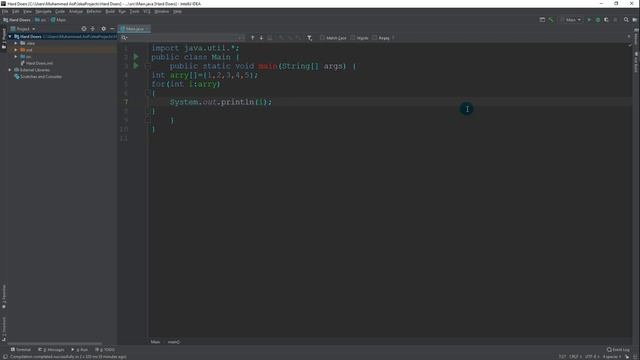Viewport: 640px width, 360px height.
Task: Go to next search occurrence
Action: (x=261, y=38)
